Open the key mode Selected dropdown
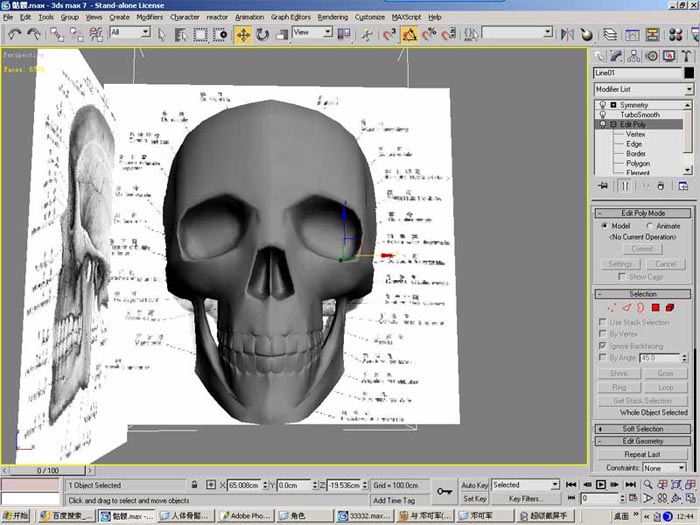 coord(525,485)
